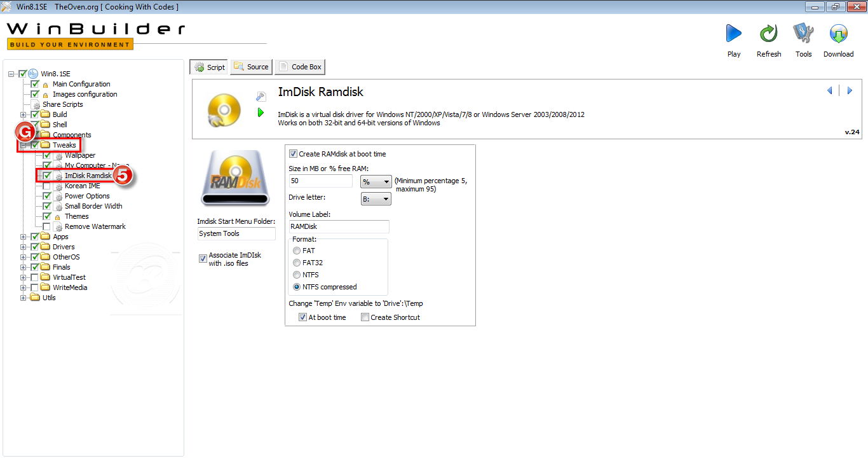This screenshot has width=868, height=463.
Task: Enable the Korean IME checkbox
Action: (46, 186)
